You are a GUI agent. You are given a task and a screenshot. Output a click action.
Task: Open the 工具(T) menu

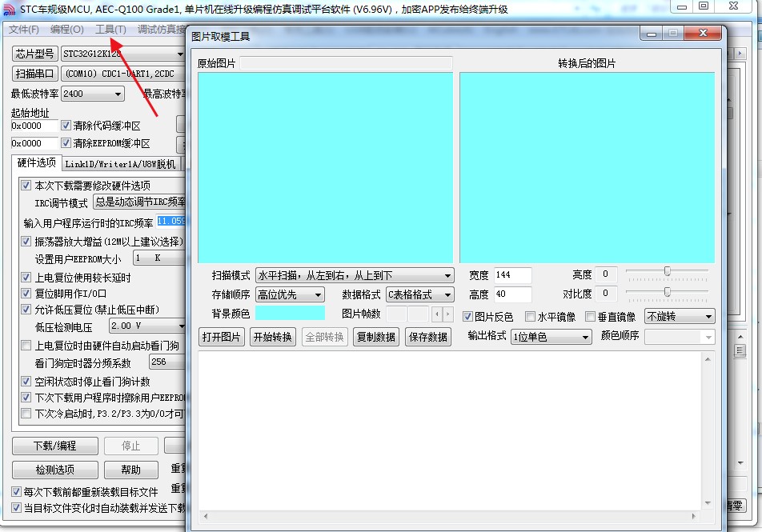[x=110, y=30]
